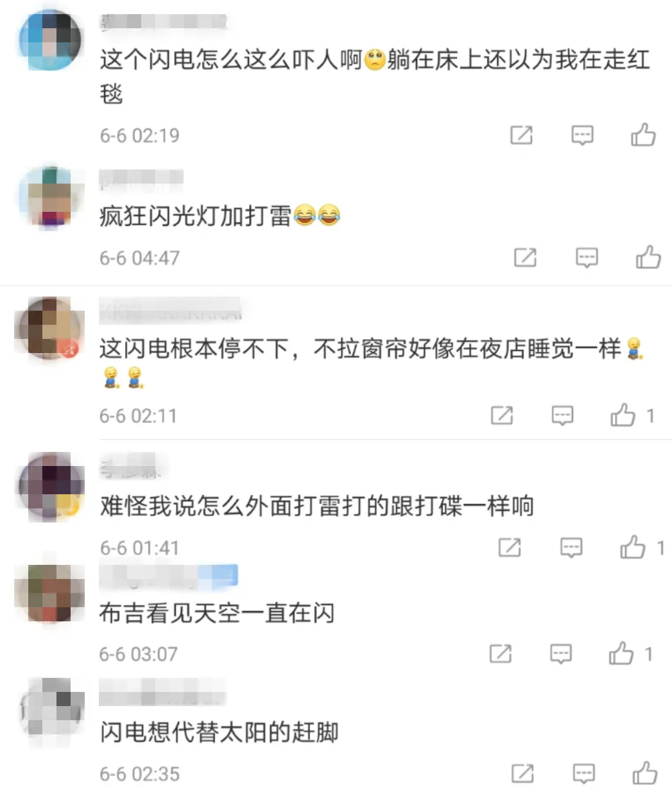The image size is (672, 803).
Task: Reply to the comment posted at 01:41
Action: [571, 548]
